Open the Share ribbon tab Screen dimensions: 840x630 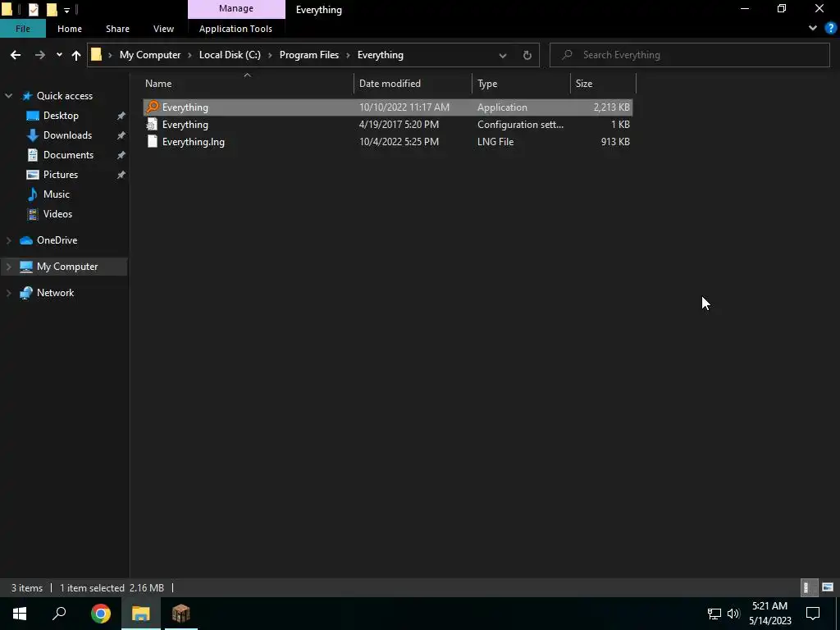click(x=117, y=29)
